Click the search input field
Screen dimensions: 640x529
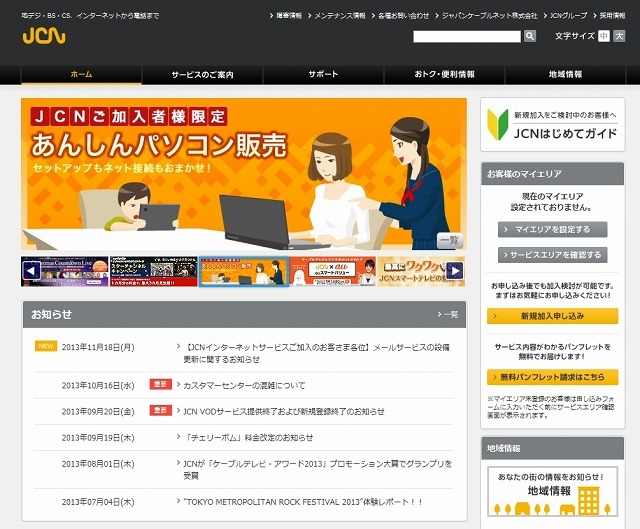click(x=467, y=36)
